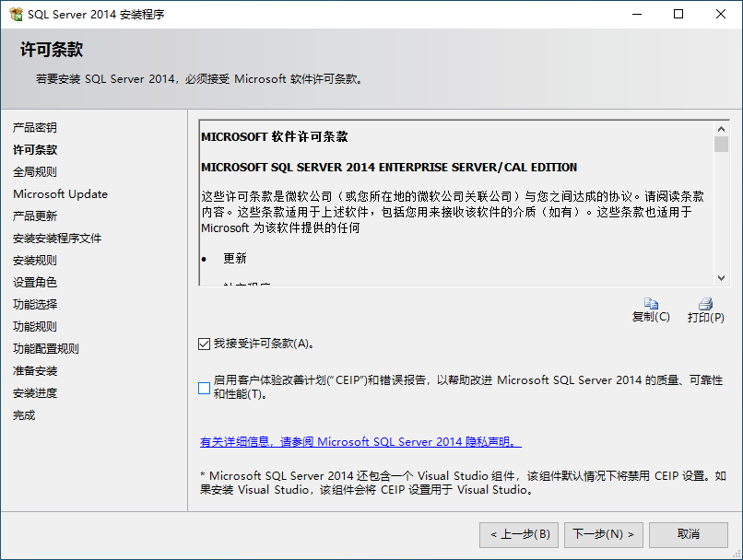Viewport: 743px width, 560px height.
Task: Minimize the setup window
Action: coord(637,14)
